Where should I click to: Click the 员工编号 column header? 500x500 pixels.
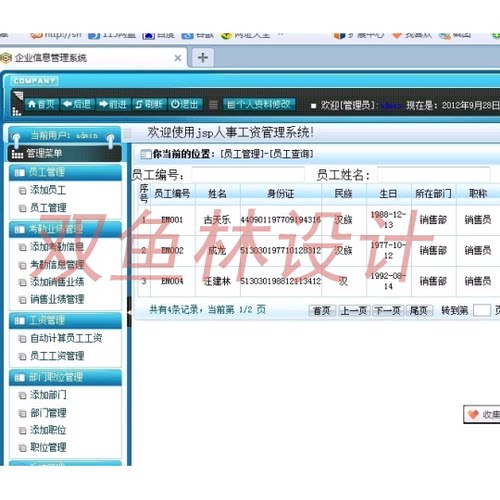coord(172,193)
